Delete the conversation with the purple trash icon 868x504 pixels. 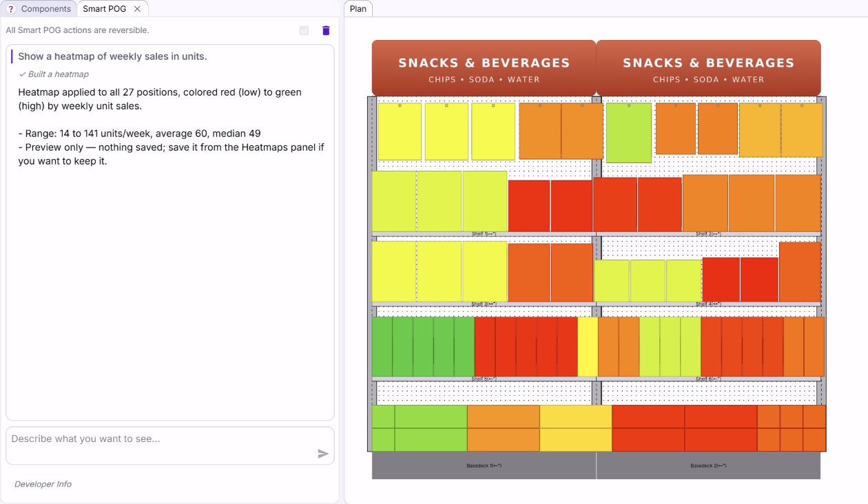[326, 30]
